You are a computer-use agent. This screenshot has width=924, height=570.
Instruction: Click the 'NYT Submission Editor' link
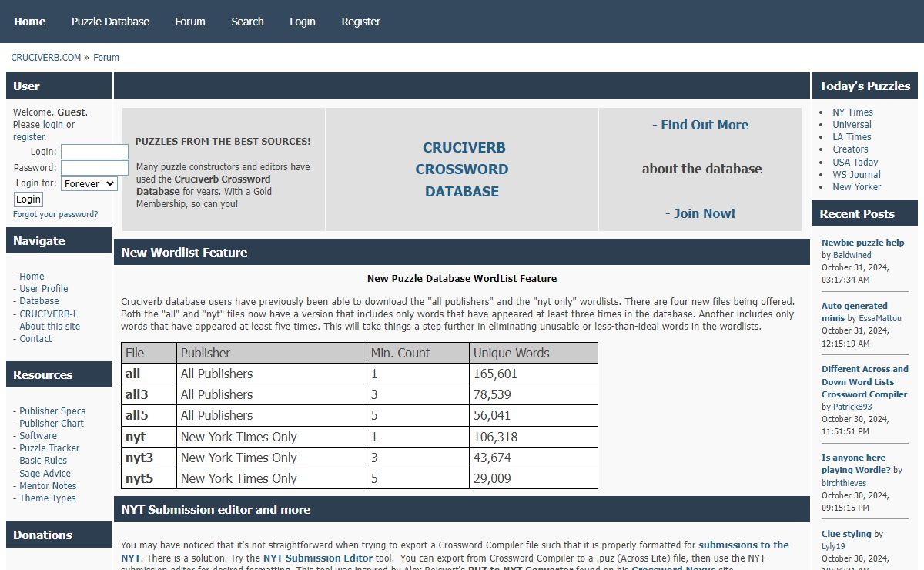(x=318, y=558)
